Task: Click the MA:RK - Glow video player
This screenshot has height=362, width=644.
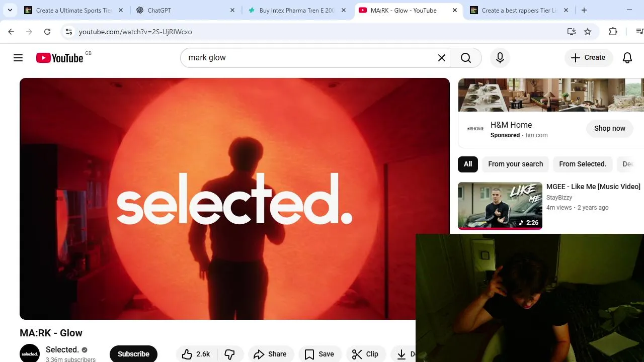Action: pyautogui.click(x=234, y=199)
